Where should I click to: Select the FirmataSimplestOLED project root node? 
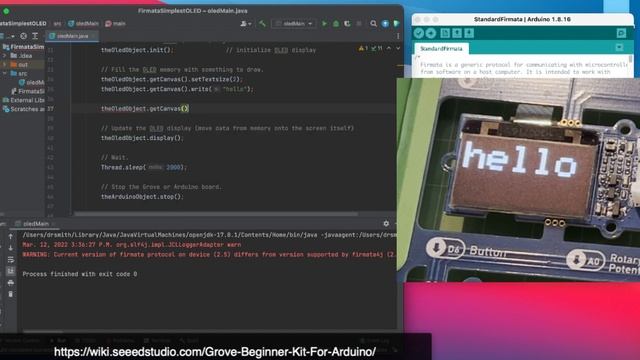[x=23, y=47]
